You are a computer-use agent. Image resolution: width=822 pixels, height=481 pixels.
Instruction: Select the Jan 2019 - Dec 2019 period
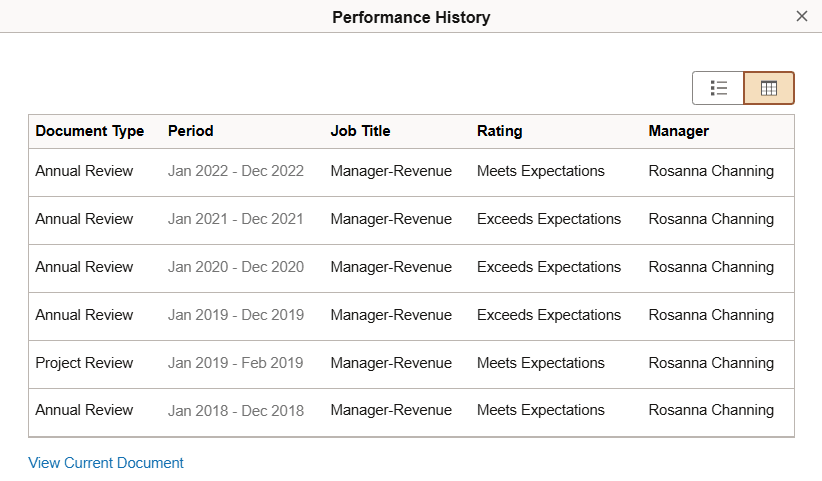point(236,315)
